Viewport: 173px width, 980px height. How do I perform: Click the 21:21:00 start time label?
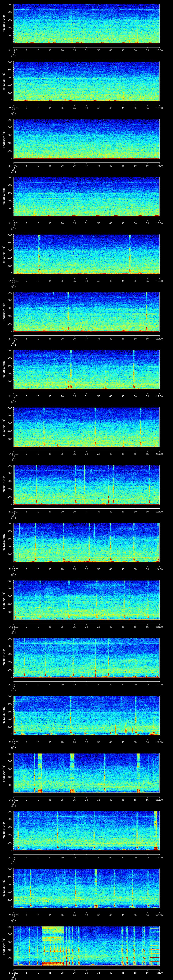13,454
